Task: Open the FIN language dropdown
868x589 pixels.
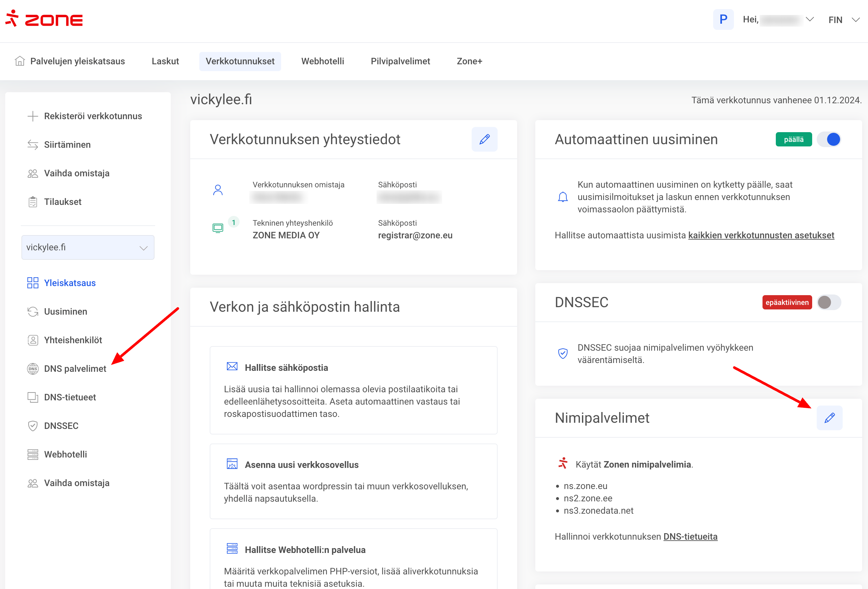Action: (x=843, y=20)
